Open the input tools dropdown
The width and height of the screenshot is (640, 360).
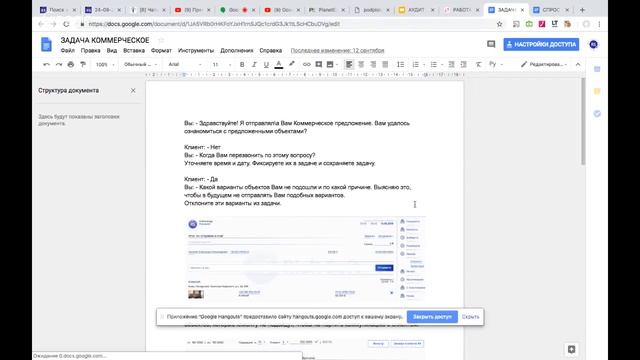[496, 64]
